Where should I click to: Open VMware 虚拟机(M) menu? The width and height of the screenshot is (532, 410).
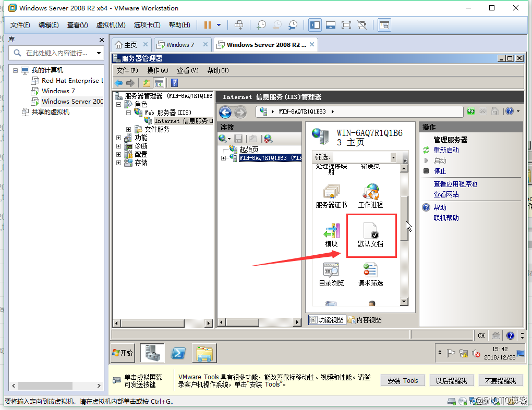(111, 25)
